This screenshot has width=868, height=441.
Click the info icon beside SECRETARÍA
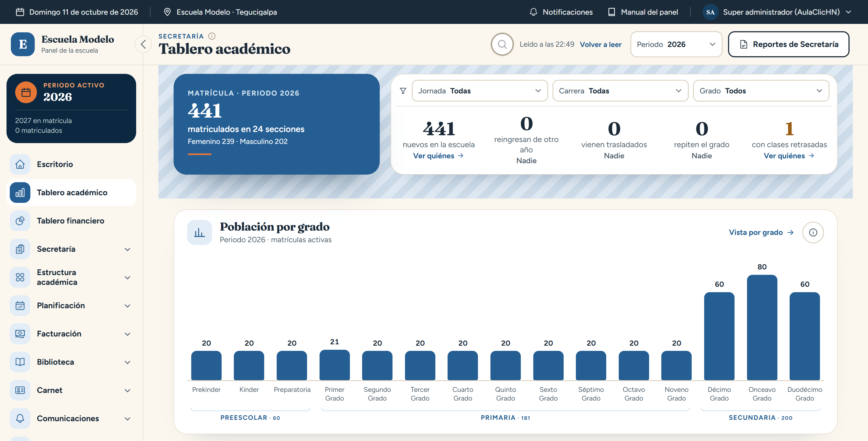[x=212, y=36]
